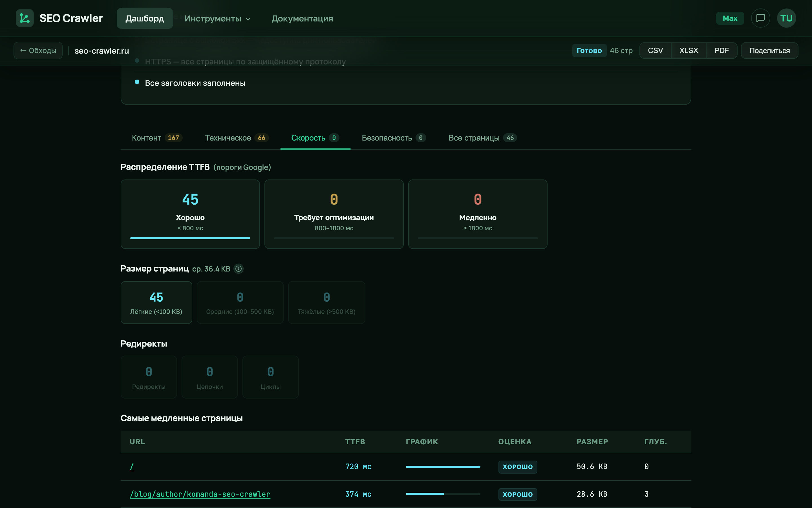
Task: Switch to the Контент tab
Action: (157, 138)
